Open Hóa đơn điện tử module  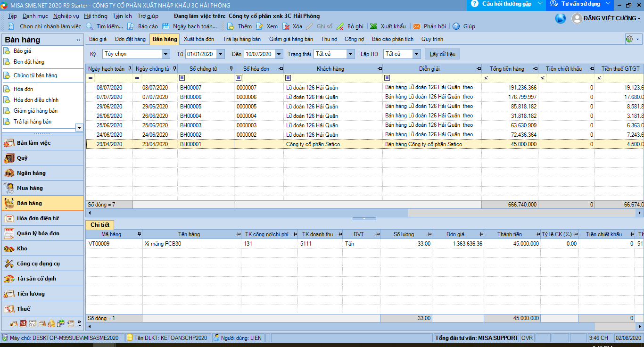pyautogui.click(x=42, y=218)
